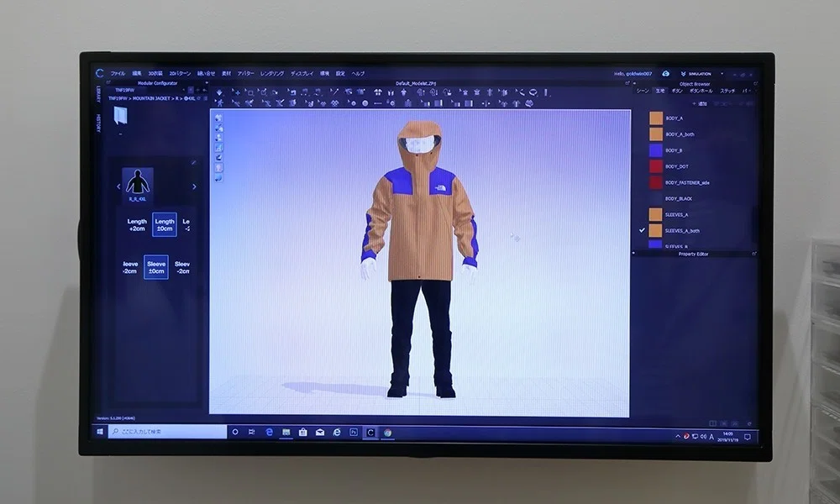The height and width of the screenshot is (504, 840).
Task: Show next jacket block with right arrow
Action: 194,187
